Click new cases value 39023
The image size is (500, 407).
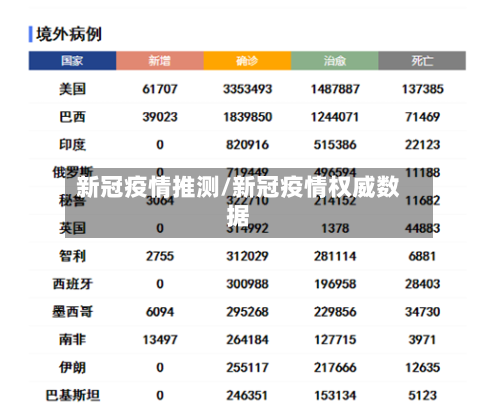[x=160, y=117]
